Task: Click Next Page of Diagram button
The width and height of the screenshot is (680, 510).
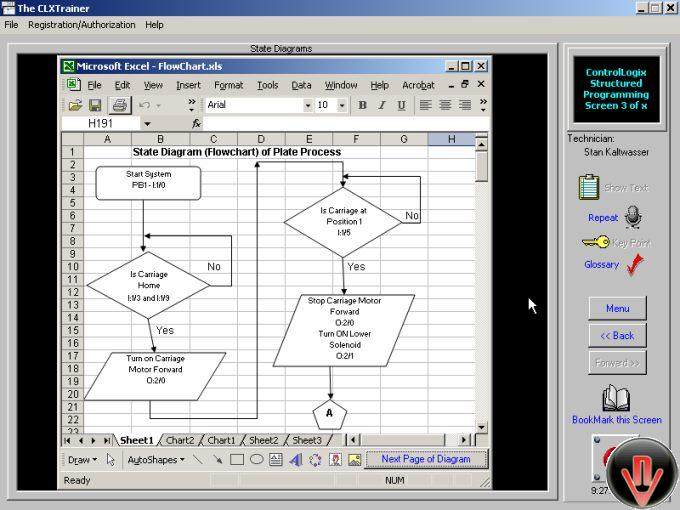Action: point(426,459)
